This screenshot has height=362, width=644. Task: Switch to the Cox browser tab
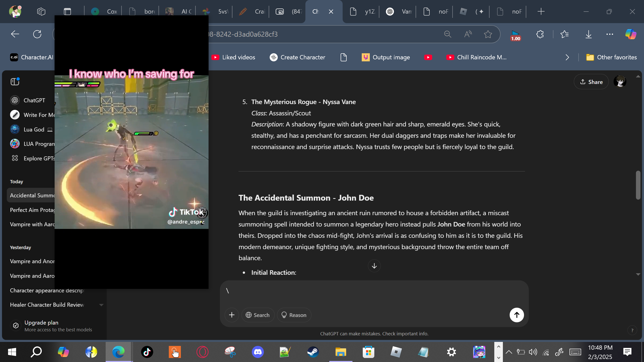[x=104, y=12]
